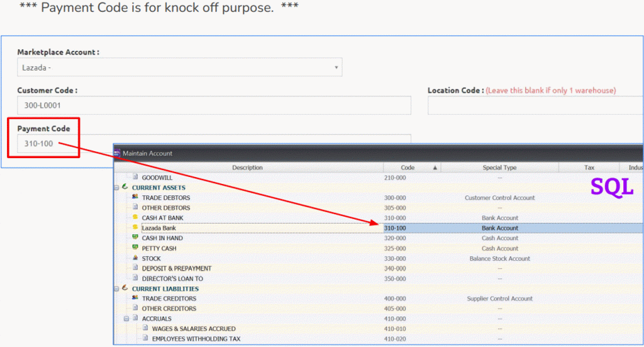Click code cell 310-100
The width and height of the screenshot is (644, 347).
coord(395,228)
